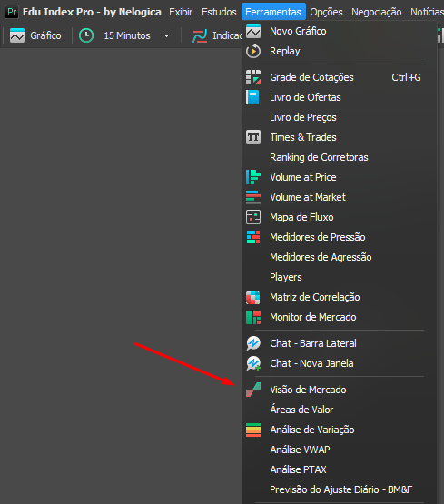Click the Replay circular arrow icon
The image size is (444, 504).
253,51
